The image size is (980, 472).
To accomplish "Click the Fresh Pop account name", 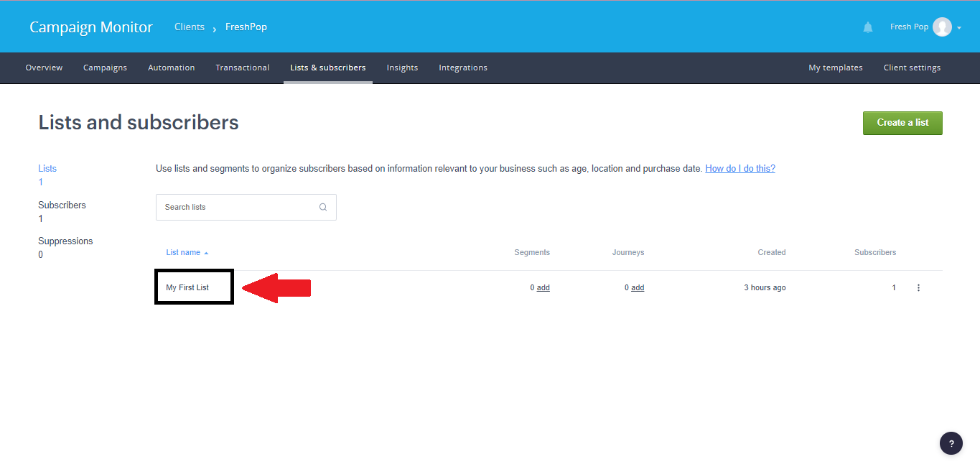I will (909, 27).
